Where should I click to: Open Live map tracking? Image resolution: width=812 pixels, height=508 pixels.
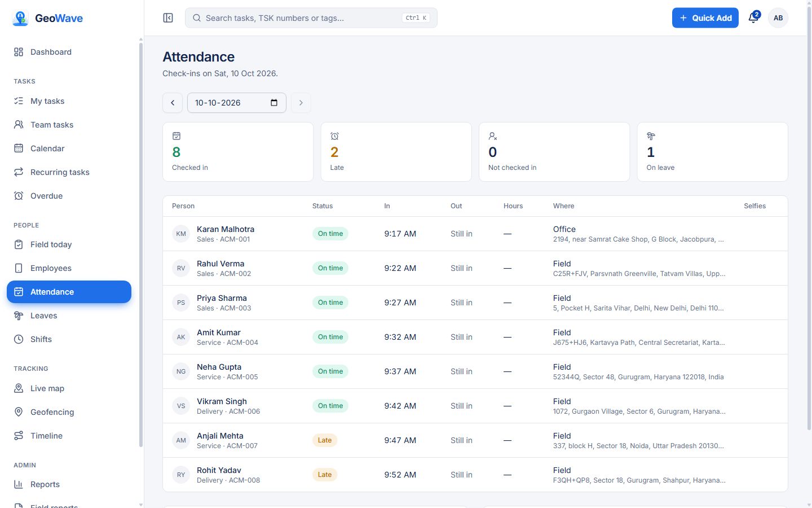point(69,388)
